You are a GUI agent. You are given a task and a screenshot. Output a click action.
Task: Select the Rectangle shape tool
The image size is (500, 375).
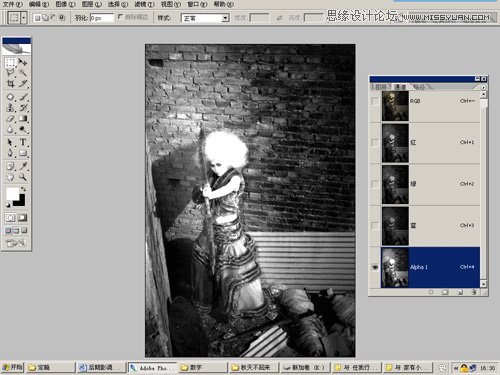tap(23, 153)
